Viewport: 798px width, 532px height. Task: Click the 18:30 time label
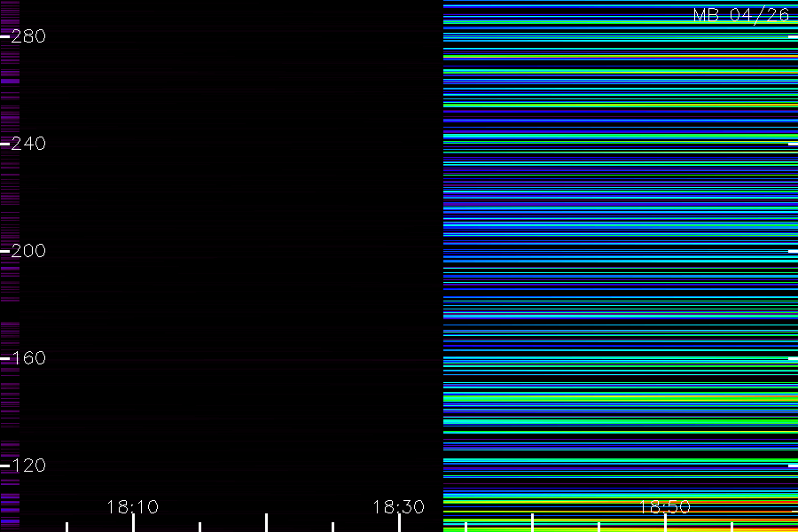(399, 507)
